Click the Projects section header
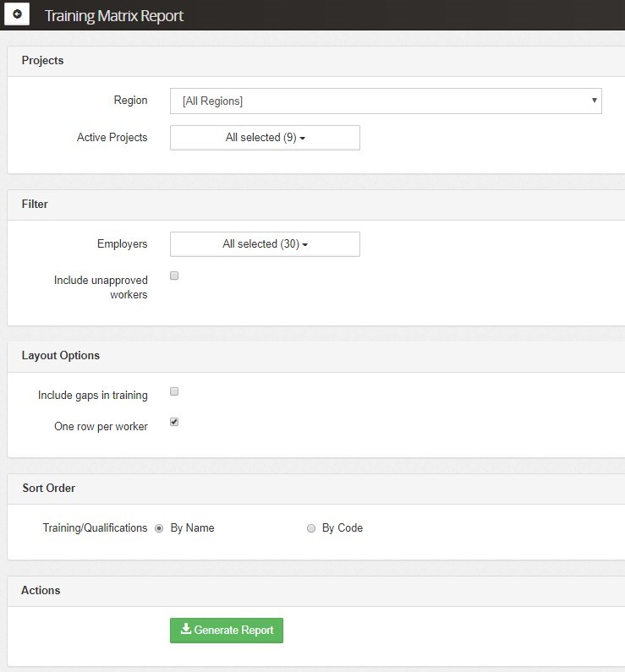625x672 pixels. (42, 61)
